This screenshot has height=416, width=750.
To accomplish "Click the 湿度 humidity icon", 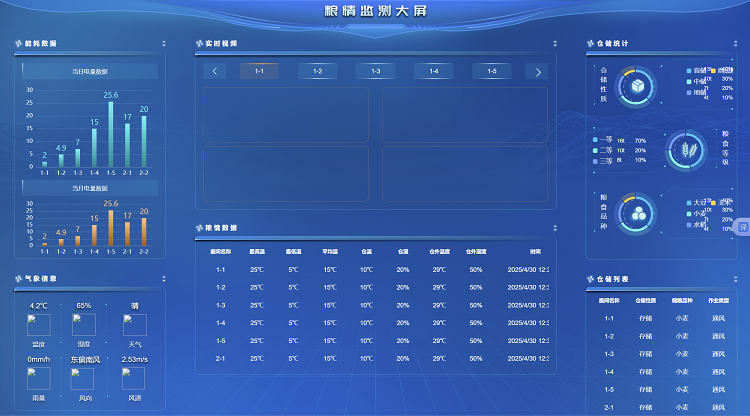I will coord(84,325).
